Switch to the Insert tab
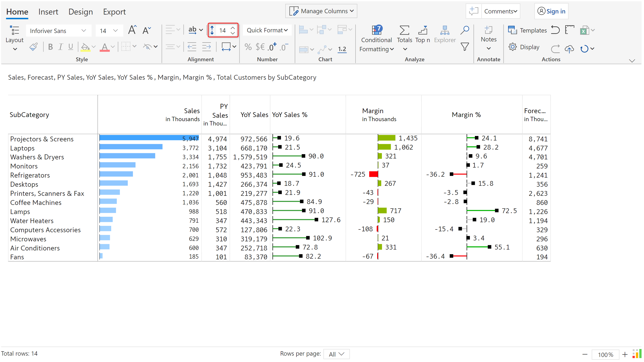Viewport: 644px width, 362px height. click(48, 12)
